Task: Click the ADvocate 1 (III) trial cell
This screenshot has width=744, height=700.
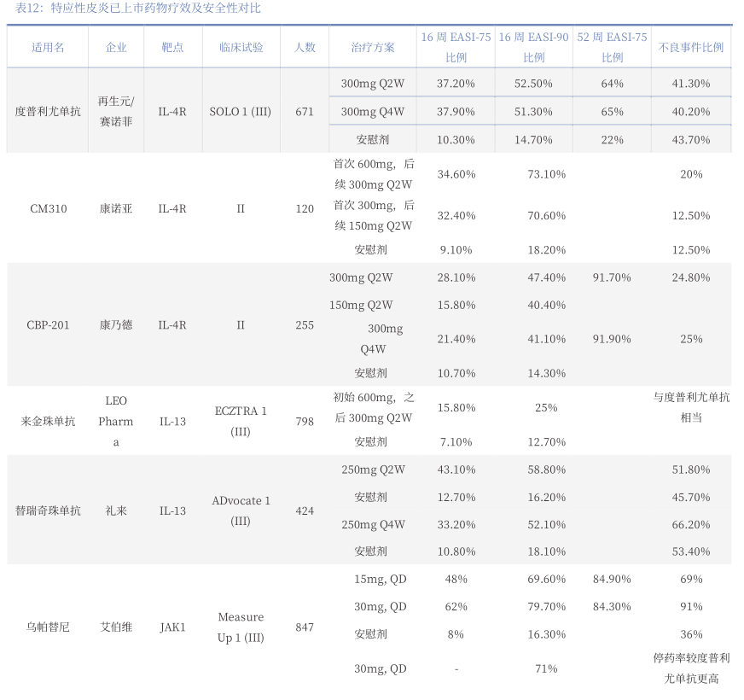Action: coord(241,510)
